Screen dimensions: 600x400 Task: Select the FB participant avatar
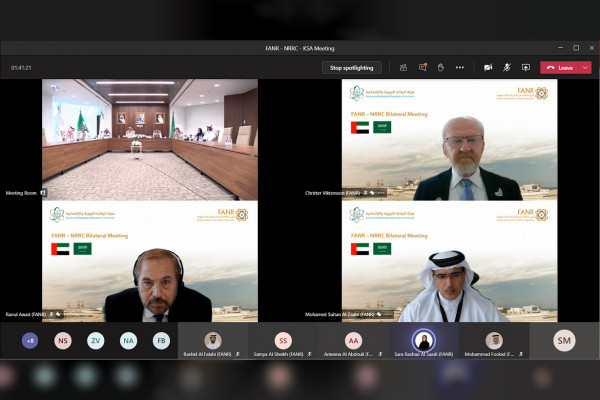point(161,340)
